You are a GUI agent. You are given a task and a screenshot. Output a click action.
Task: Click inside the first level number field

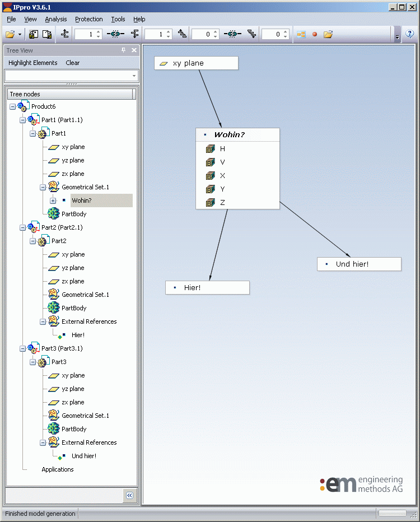(85, 34)
